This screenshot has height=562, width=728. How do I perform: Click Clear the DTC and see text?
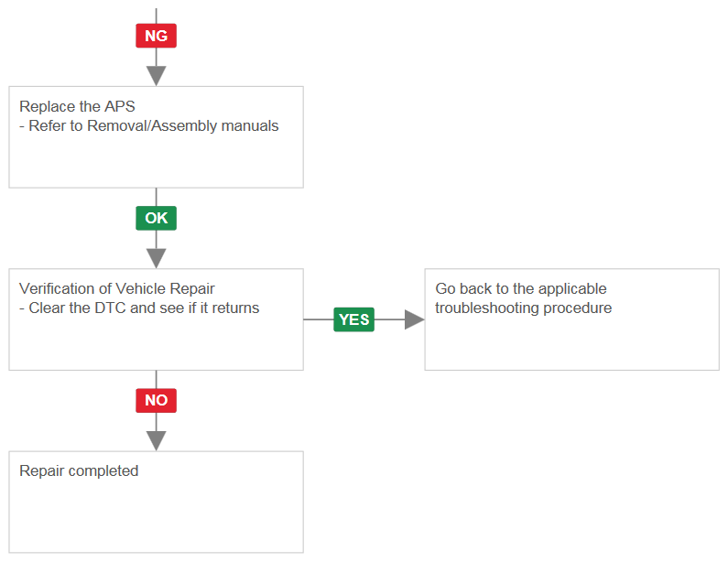click(144, 308)
